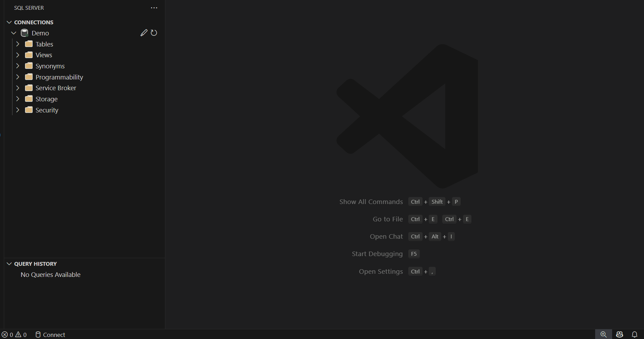Expand the Programmability folder chevron
Viewport: 644px width, 339px height.
(x=18, y=77)
